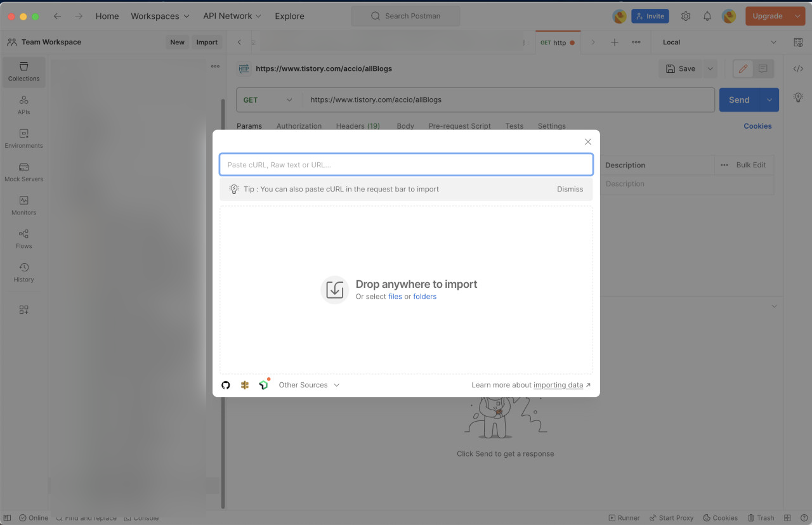Image resolution: width=812 pixels, height=525 pixels.
Task: Open APIs sidebar panel
Action: (x=24, y=105)
